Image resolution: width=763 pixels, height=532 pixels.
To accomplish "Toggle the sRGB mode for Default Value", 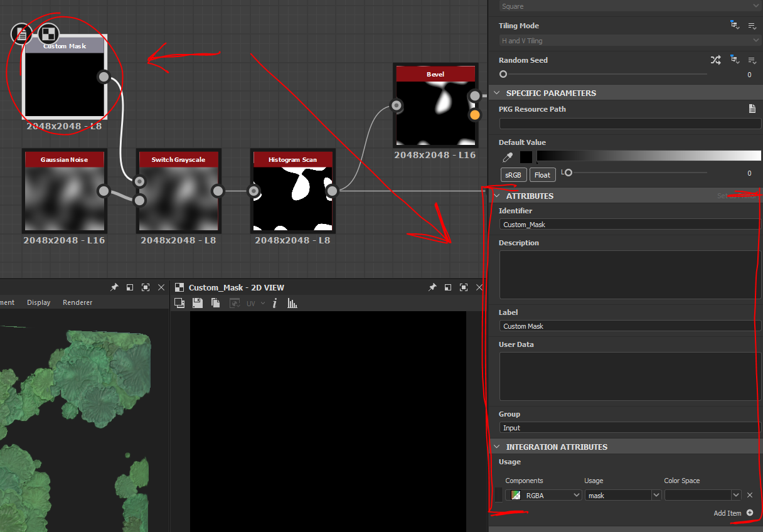I will coord(513,174).
